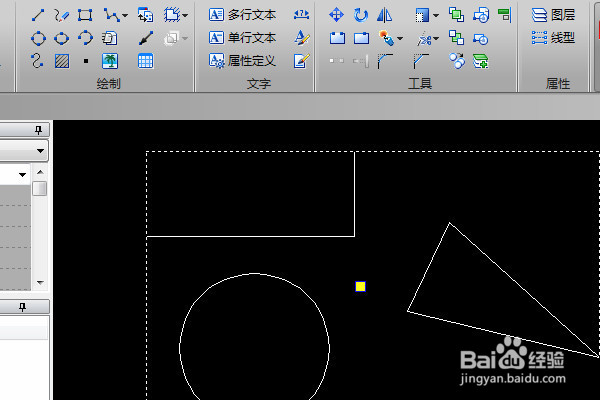600x400 pixels.
Task: Insert image with the palm tree icon
Action: coord(110,61)
